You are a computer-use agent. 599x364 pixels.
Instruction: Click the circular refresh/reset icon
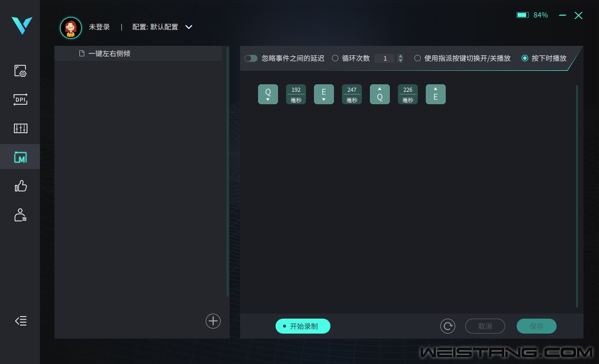(x=447, y=326)
